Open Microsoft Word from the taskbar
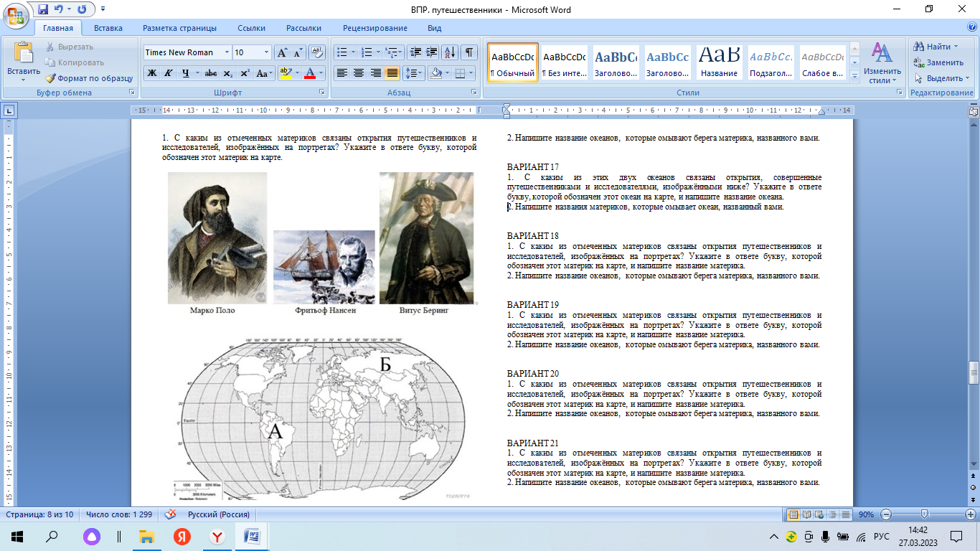Screen dimensions: 980x551 coord(253,536)
